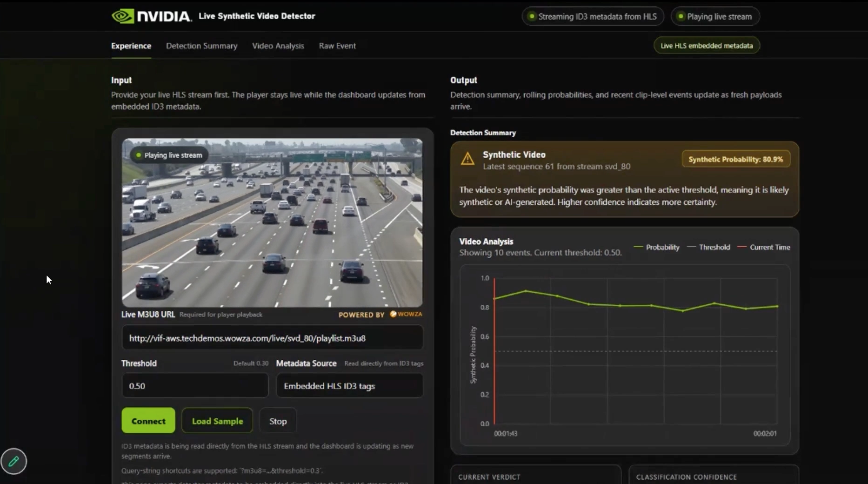The height and width of the screenshot is (484, 868).
Task: Click the Streaming ID3 metadata from HLS pill
Action: (593, 16)
